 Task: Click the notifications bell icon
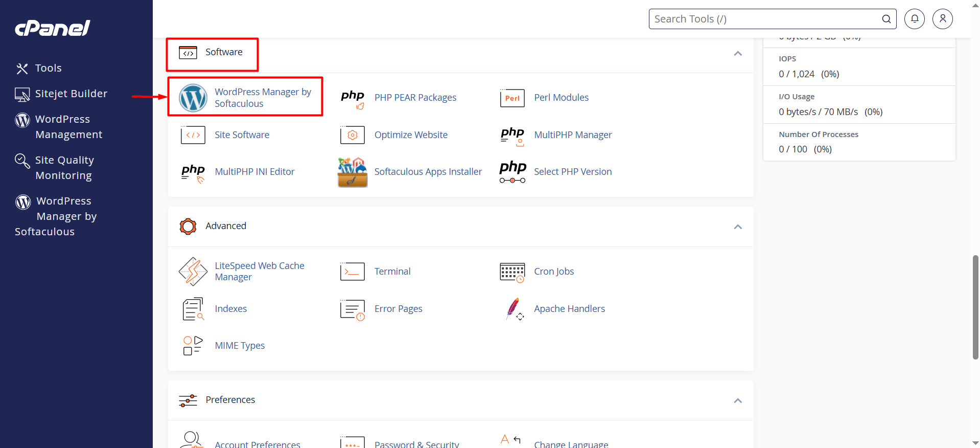tap(915, 19)
